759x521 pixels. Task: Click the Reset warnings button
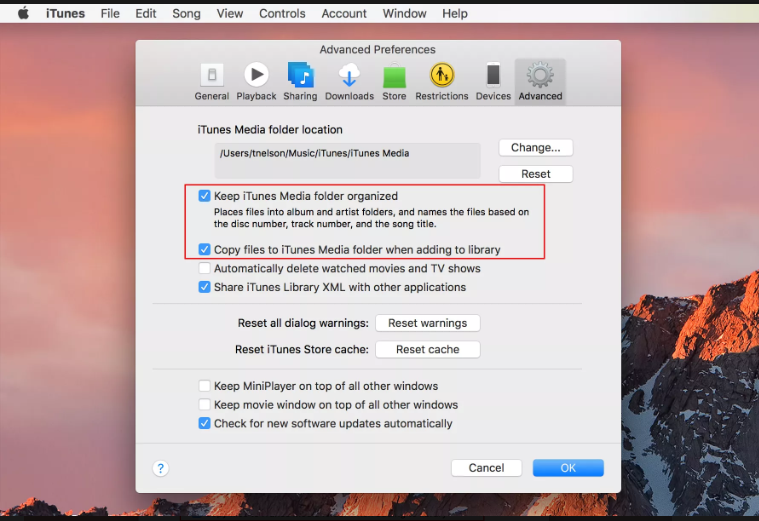click(x=427, y=323)
